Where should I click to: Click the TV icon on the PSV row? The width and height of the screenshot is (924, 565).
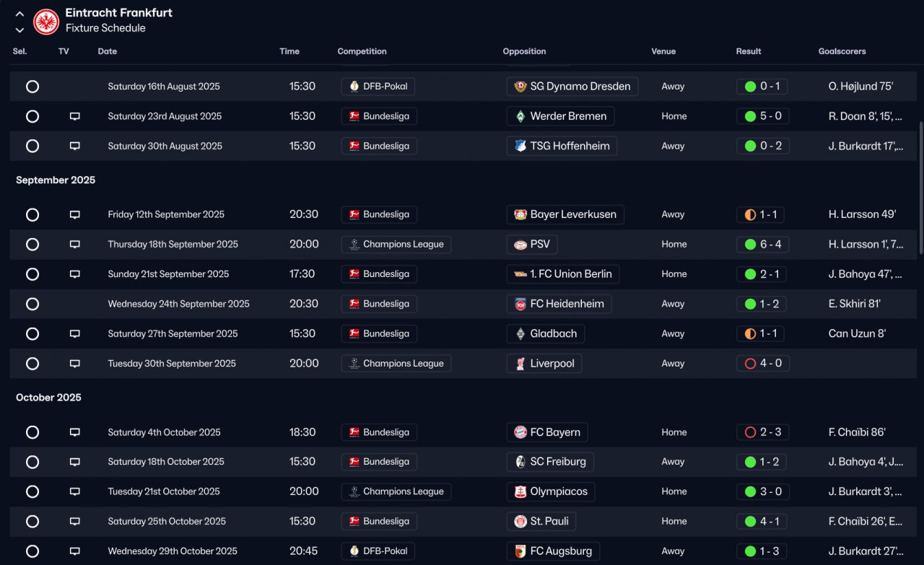[74, 244]
